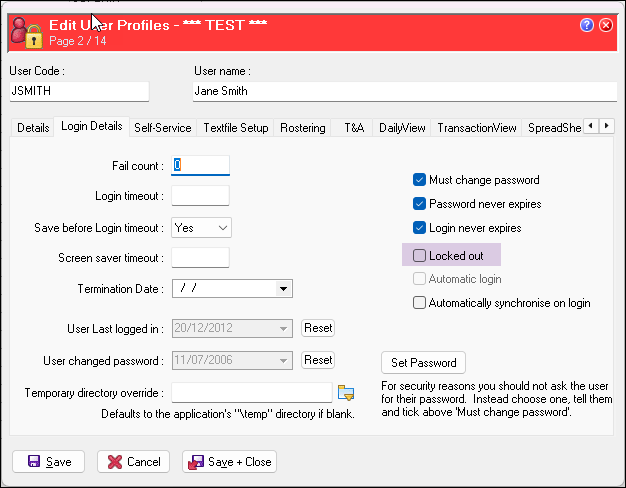Screen dimensions: 626x488
Task: Click the Save button
Action: (49, 462)
